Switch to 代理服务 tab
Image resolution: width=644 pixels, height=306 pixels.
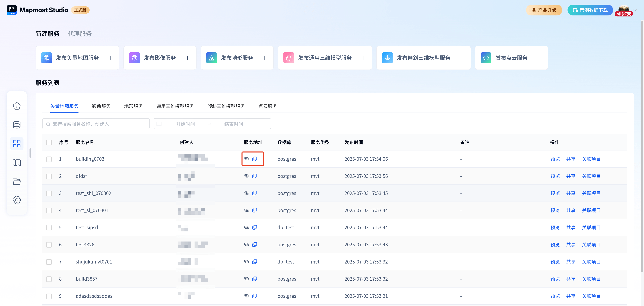79,34
